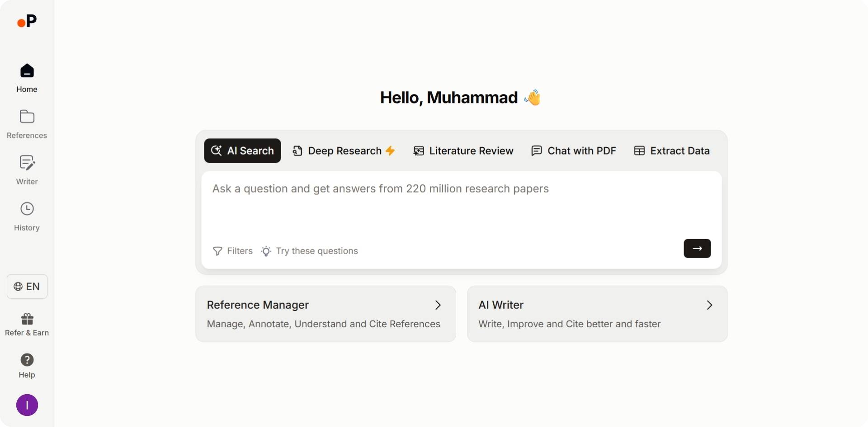Click Try these questions suggestion
868x434 pixels.
(309, 251)
